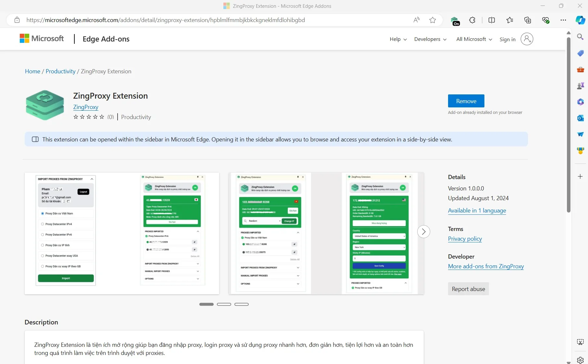
Task: Open the ZingProxy extension toolbar icon
Action: click(455, 21)
